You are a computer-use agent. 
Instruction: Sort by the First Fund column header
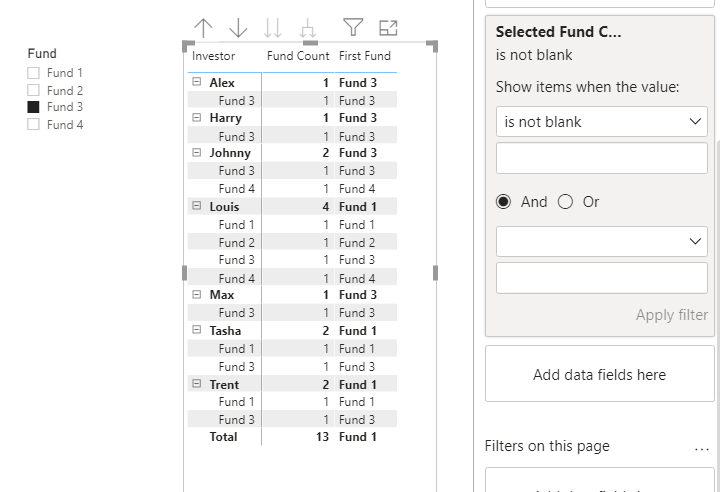(365, 56)
